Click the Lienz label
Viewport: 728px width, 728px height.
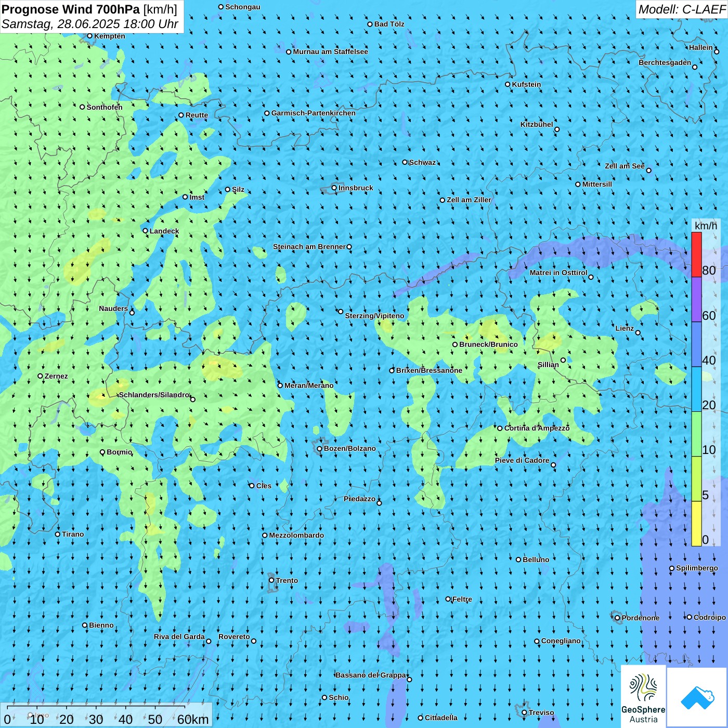click(625, 328)
